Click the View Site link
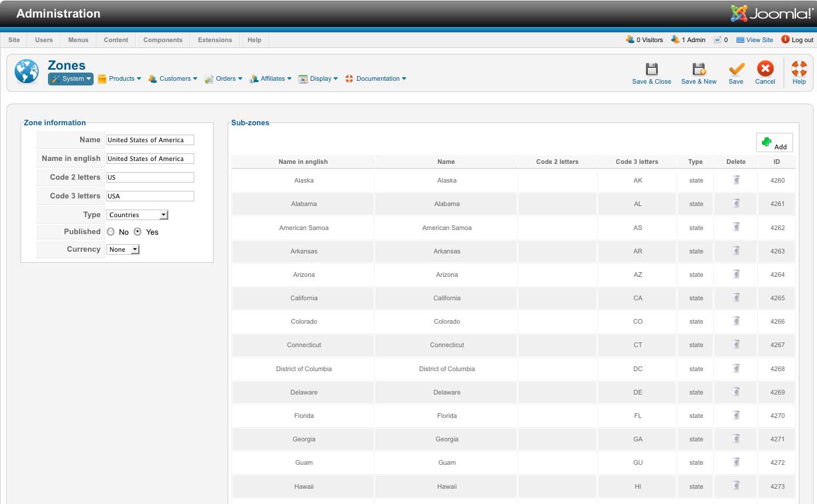Viewport: 817px width, 504px height. [x=759, y=40]
